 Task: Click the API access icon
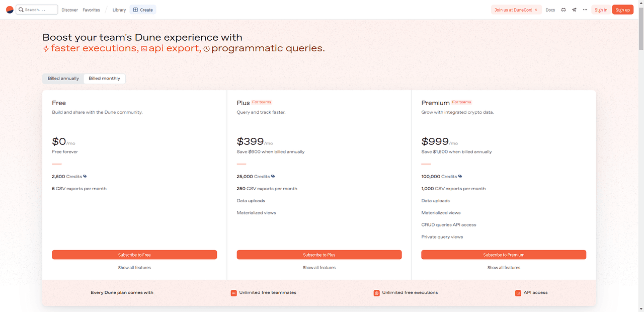click(x=518, y=293)
